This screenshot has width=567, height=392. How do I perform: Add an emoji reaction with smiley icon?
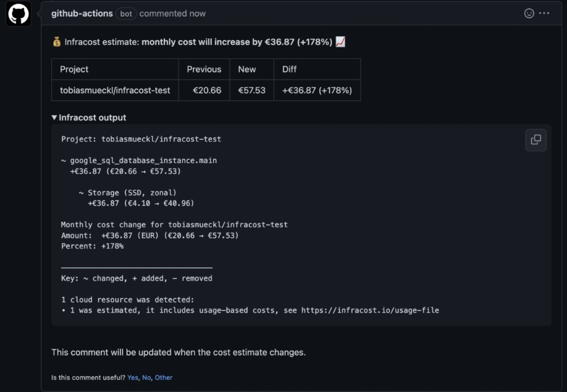click(529, 14)
